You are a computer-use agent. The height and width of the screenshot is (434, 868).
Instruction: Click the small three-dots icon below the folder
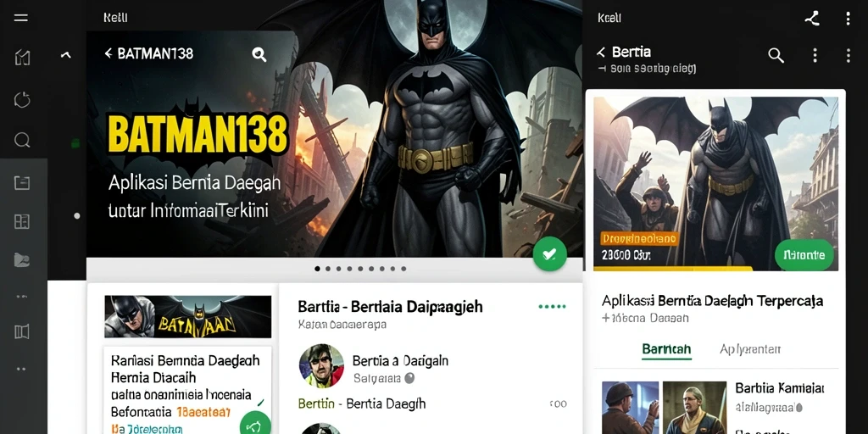click(22, 297)
